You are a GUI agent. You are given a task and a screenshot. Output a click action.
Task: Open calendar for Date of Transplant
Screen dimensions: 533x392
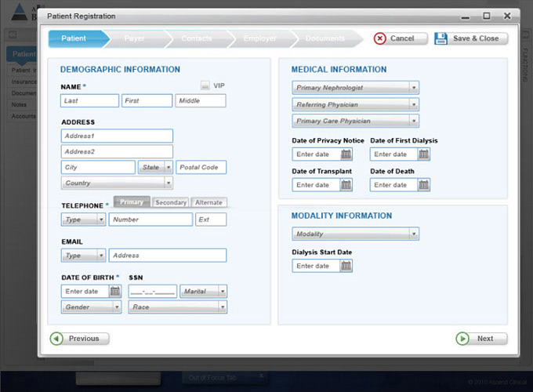pos(346,185)
